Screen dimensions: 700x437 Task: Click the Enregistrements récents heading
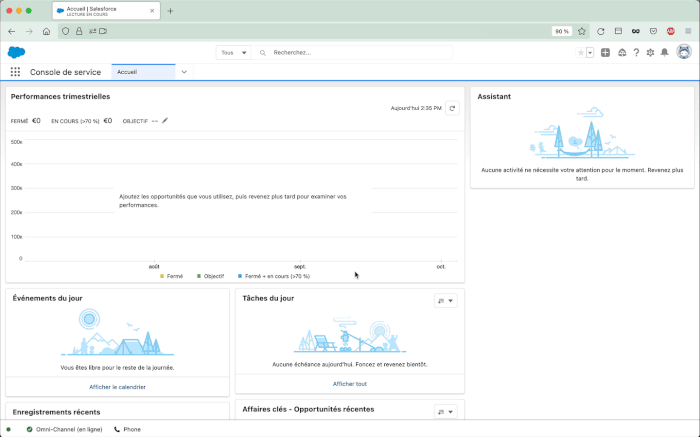[56, 412]
